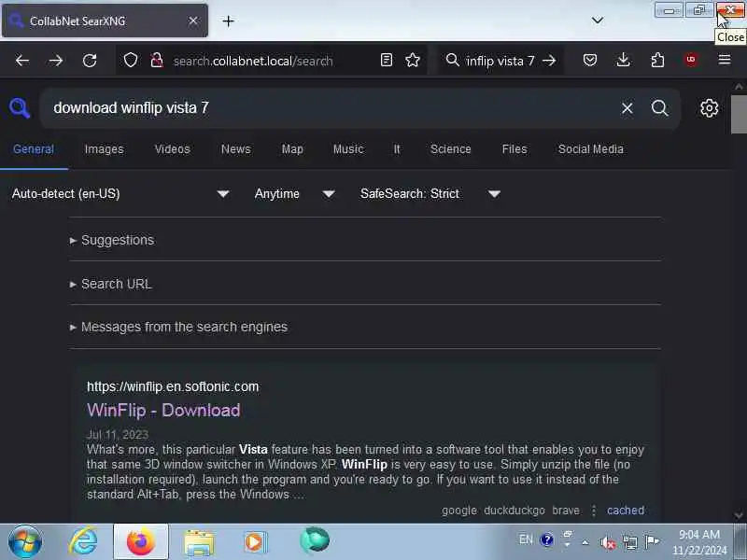Reload the current page
The image size is (747, 560).
90,61
